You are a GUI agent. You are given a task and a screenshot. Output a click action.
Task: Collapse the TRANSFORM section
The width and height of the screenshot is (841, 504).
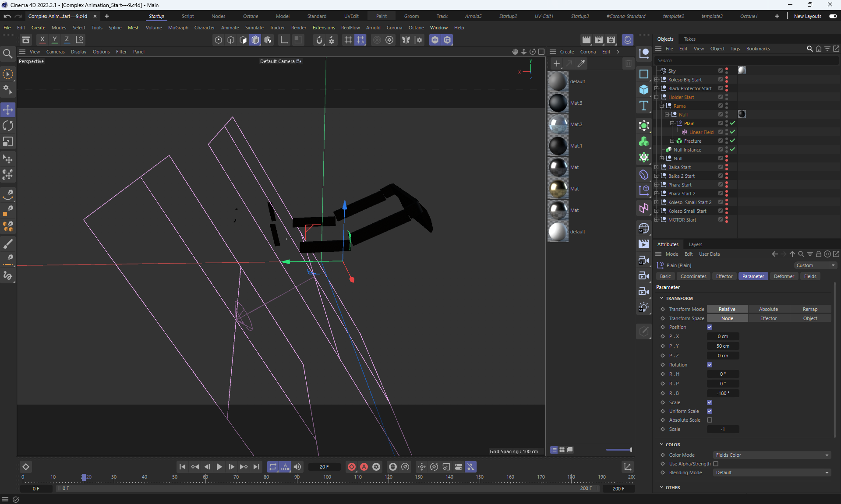pos(662,298)
